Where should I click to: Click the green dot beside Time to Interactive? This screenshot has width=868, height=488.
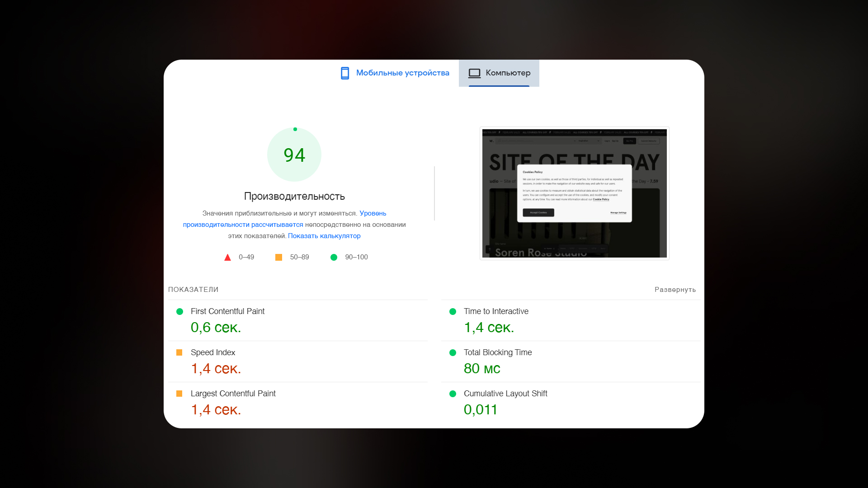(x=453, y=311)
